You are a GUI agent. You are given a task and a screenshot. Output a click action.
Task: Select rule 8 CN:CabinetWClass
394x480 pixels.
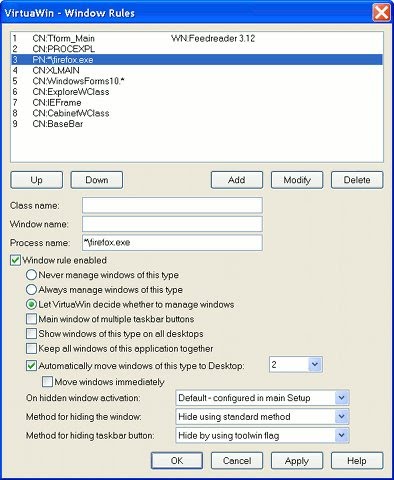click(197, 113)
